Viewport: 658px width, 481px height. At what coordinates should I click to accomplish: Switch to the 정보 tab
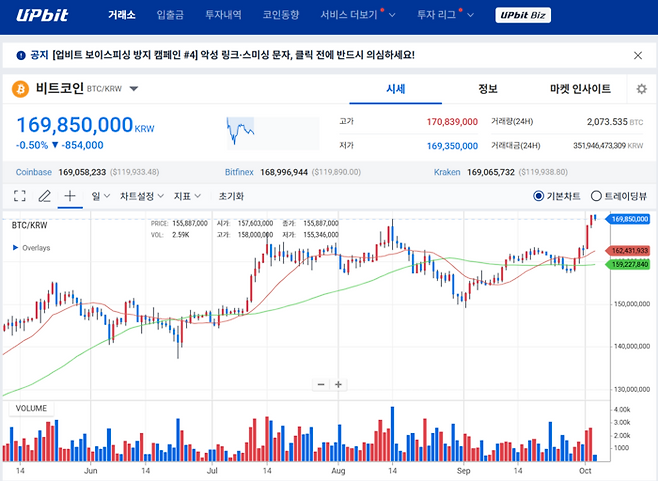(488, 89)
